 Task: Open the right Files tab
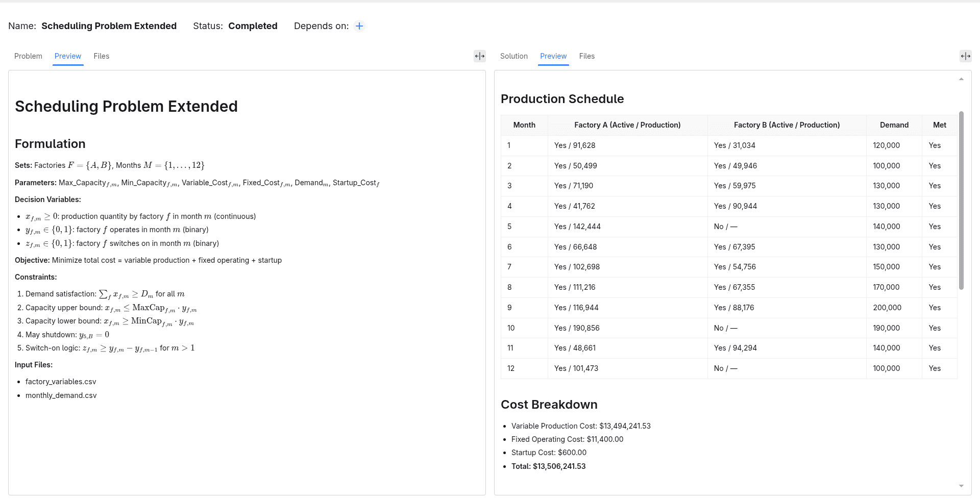(587, 56)
